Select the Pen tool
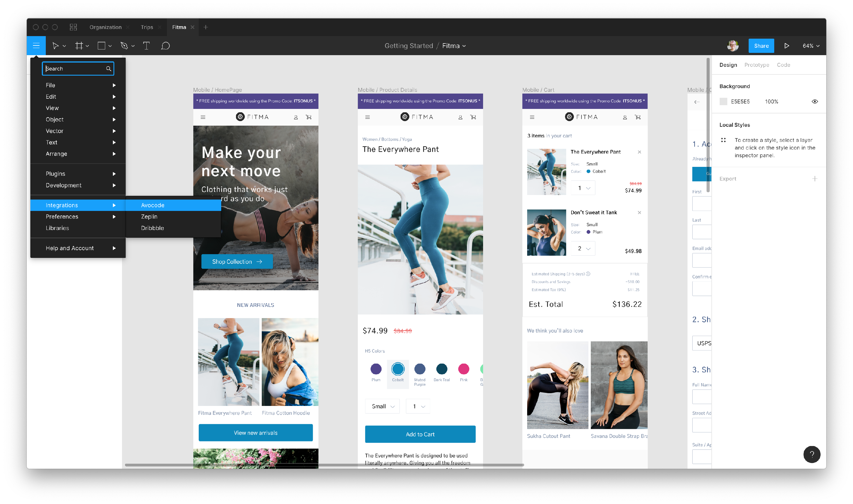853x504 pixels. pyautogui.click(x=124, y=45)
